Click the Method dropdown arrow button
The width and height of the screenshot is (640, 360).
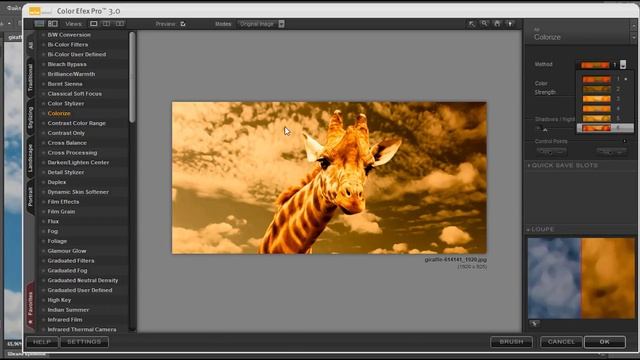(x=623, y=64)
